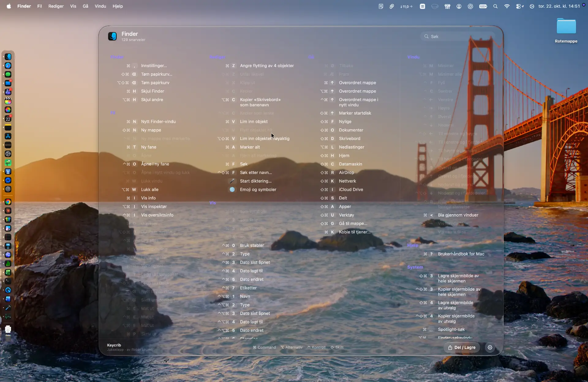The width and height of the screenshot is (588, 382).
Task: Open Safari from the Dock
Action: tap(8, 66)
